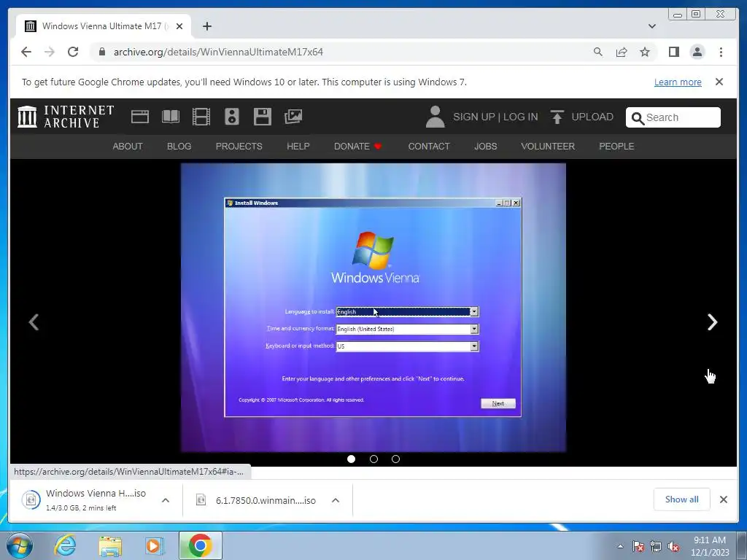Select the Windows Vienna Ultimate M17 tab
This screenshot has width=747, height=560.
tap(104, 26)
